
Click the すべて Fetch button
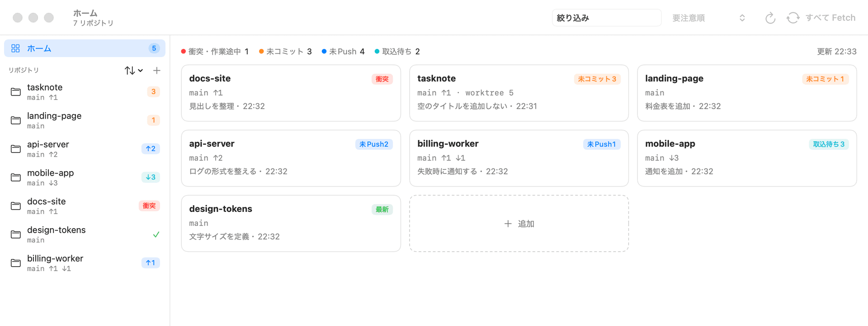click(x=821, y=18)
